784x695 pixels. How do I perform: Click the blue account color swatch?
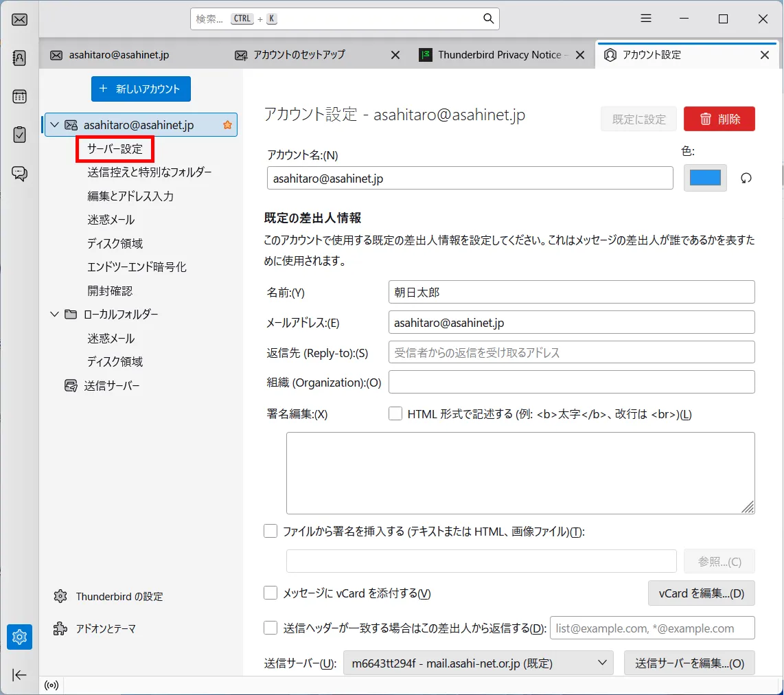[x=705, y=177]
